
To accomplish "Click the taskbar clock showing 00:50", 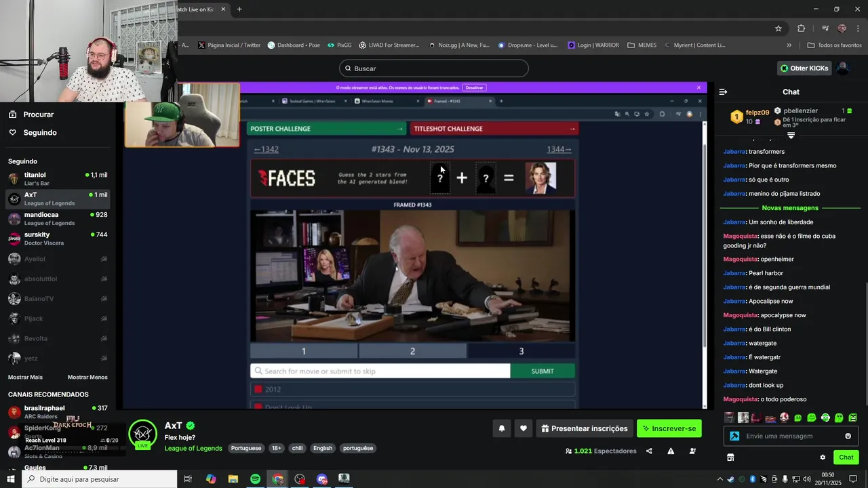I will coord(828,479).
